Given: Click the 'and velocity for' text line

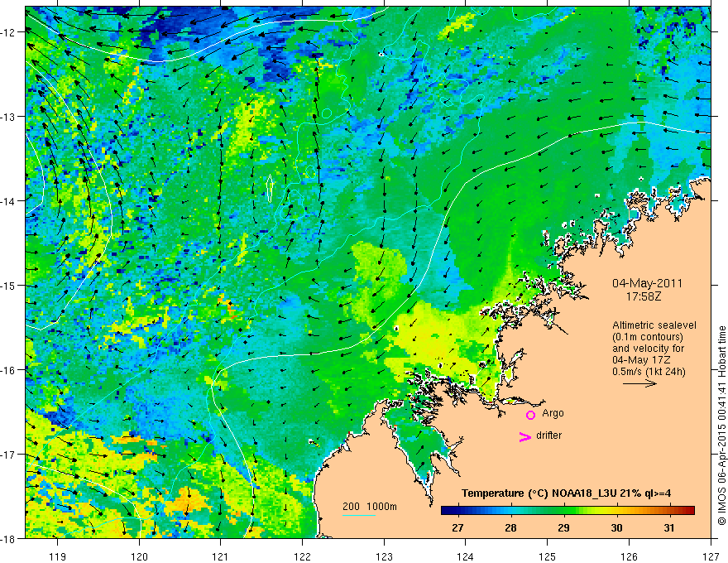Looking at the screenshot, I should tap(648, 349).
